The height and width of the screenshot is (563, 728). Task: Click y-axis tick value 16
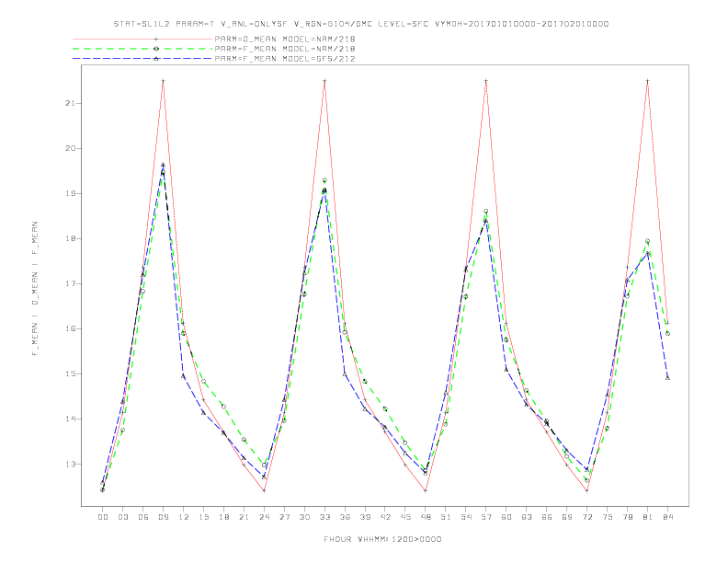point(70,328)
